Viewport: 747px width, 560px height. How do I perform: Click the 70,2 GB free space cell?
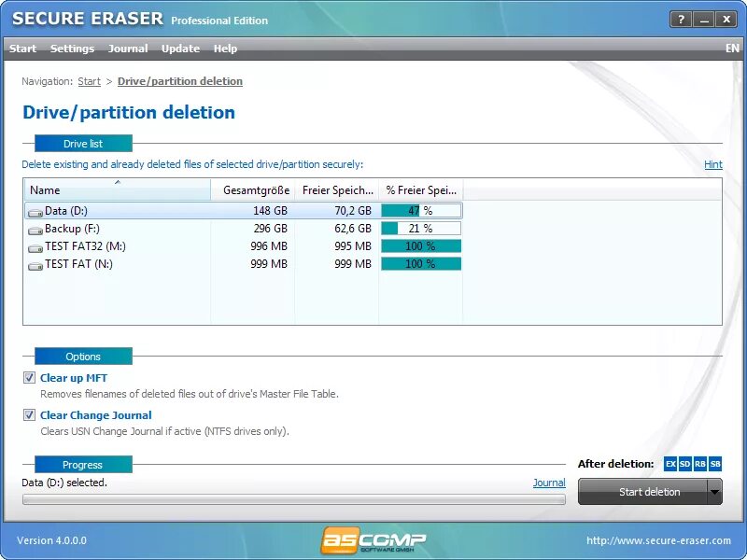pos(353,211)
